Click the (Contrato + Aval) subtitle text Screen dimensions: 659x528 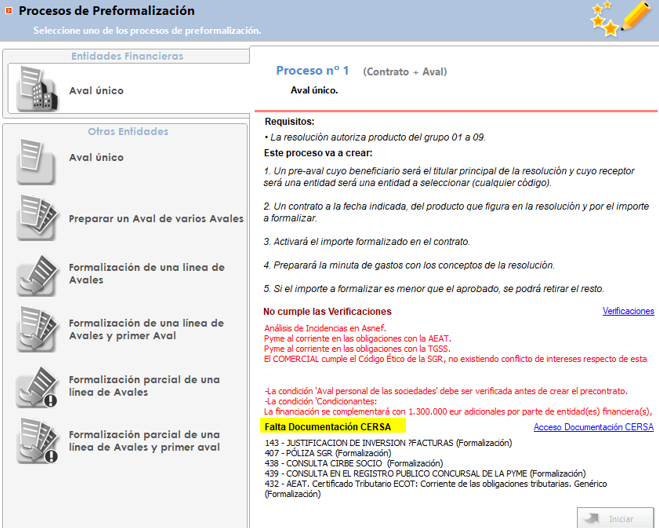pos(405,72)
